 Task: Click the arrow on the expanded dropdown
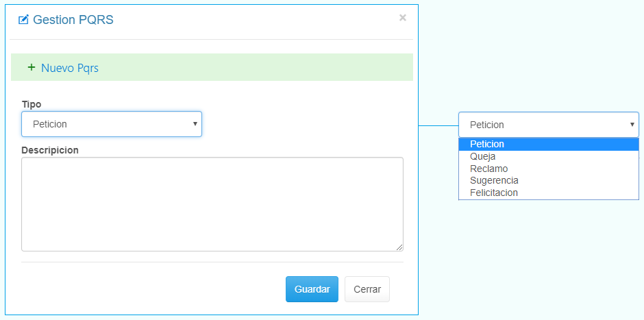(x=632, y=125)
